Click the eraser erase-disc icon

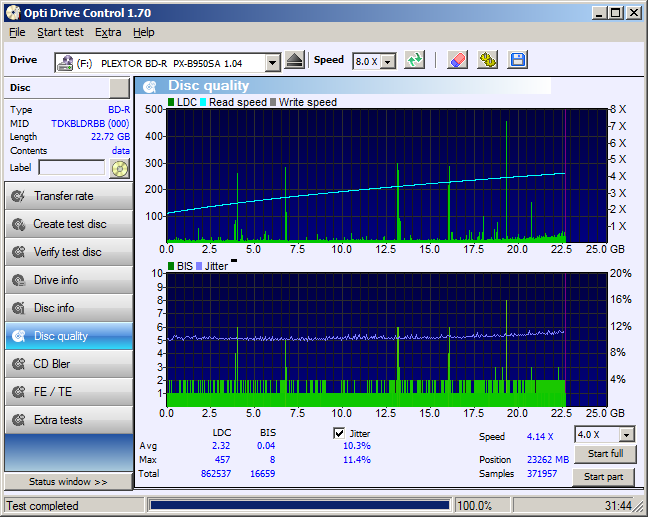click(457, 60)
